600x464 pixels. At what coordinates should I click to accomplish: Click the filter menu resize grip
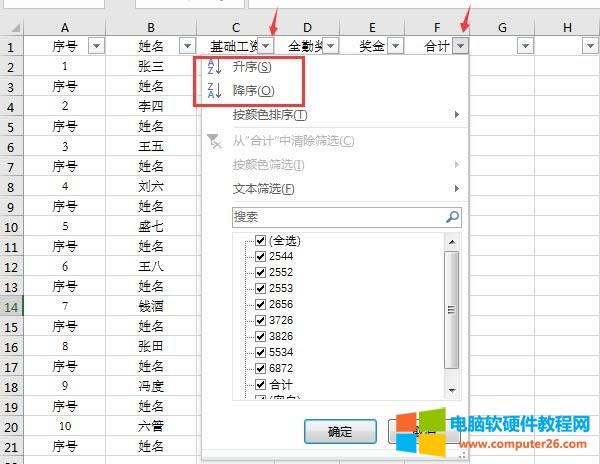pos(462,455)
